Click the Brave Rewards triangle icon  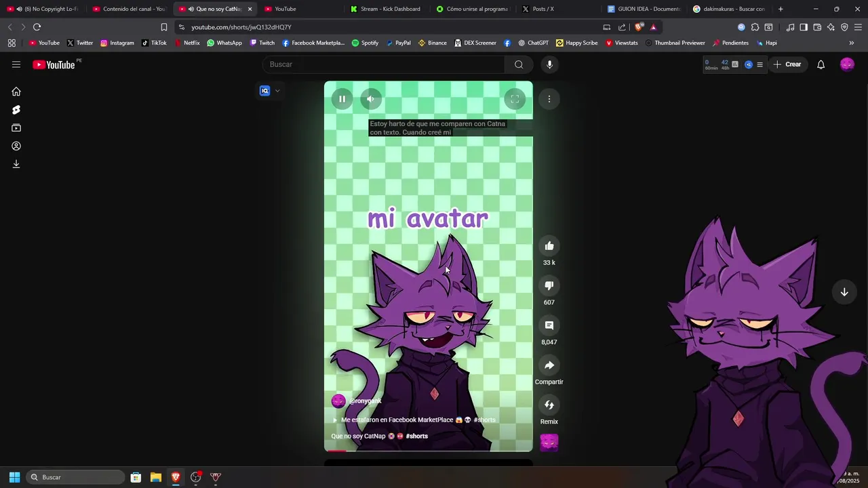pyautogui.click(x=653, y=27)
